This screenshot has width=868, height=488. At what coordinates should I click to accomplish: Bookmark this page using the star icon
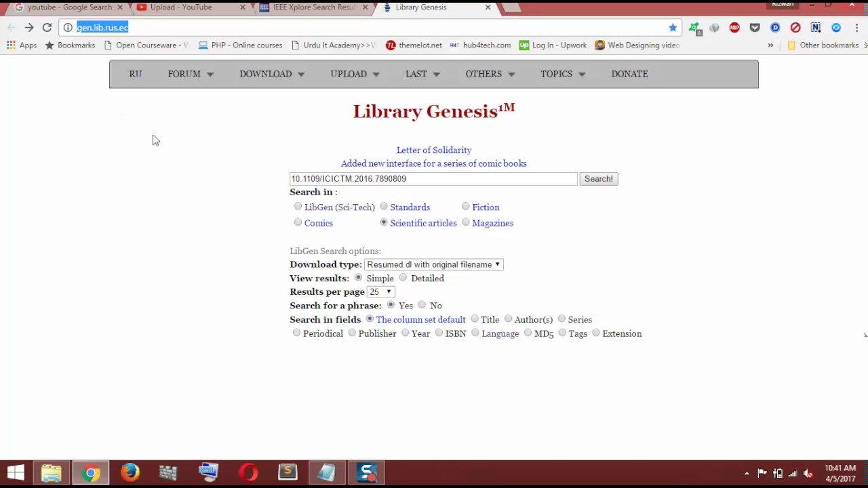coord(673,27)
